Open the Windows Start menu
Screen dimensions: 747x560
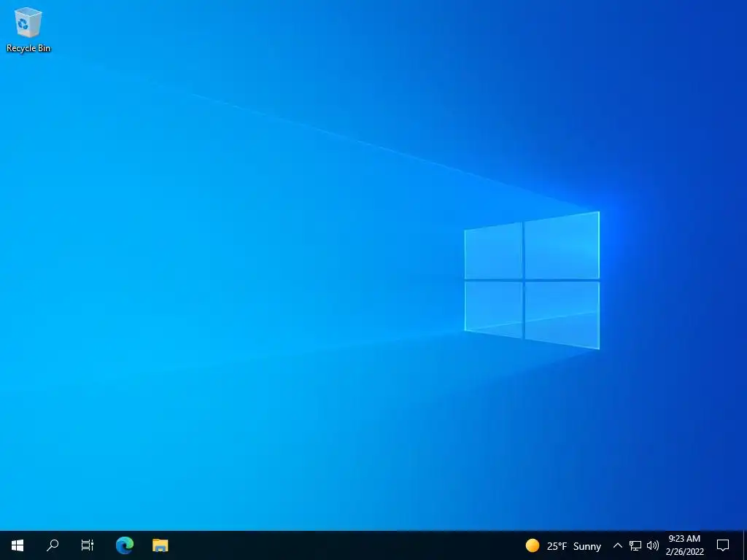point(18,545)
